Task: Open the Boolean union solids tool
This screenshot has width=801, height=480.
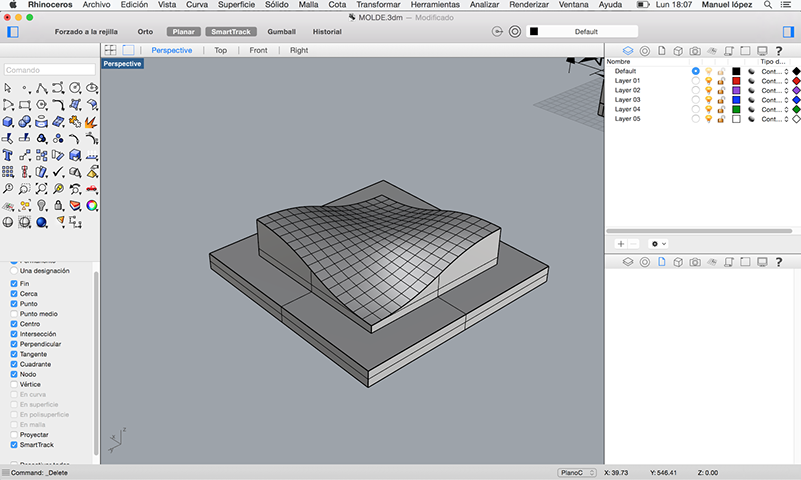Action: click(25, 122)
